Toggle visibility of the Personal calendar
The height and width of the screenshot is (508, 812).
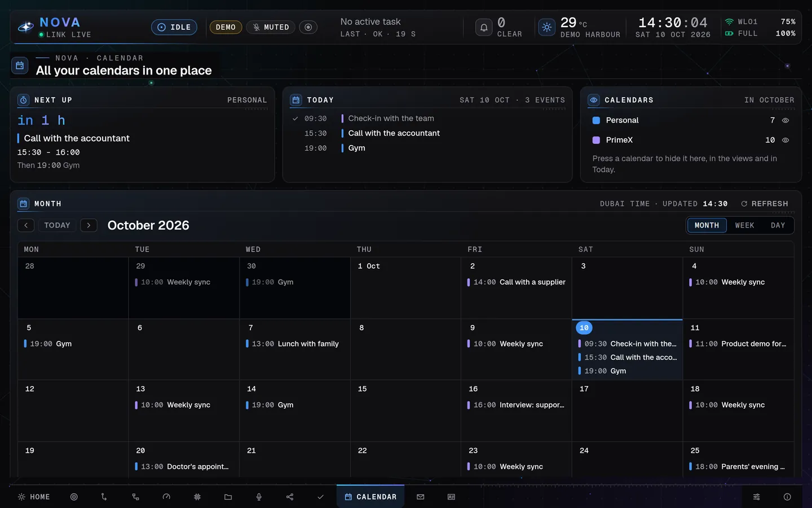click(785, 120)
